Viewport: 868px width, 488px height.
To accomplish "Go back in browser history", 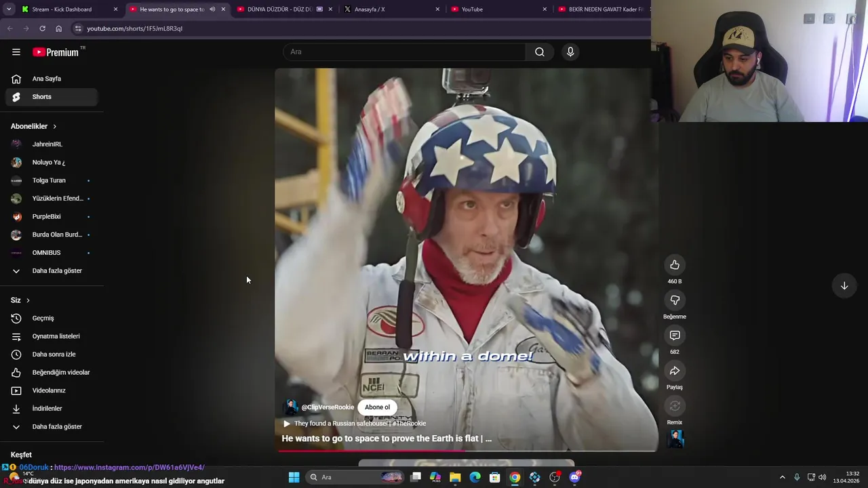I will (9, 28).
